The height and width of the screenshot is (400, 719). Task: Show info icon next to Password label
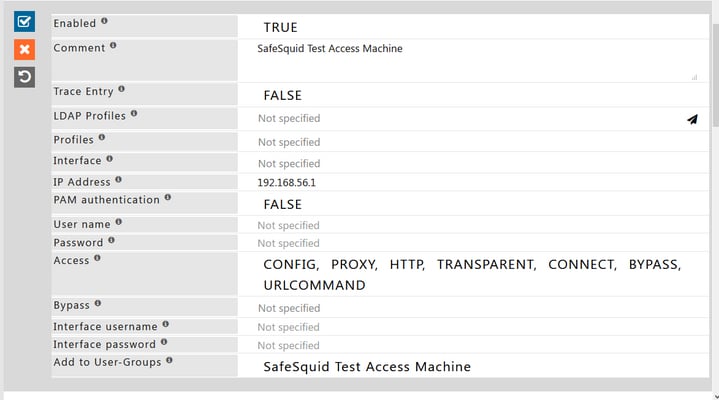click(111, 240)
